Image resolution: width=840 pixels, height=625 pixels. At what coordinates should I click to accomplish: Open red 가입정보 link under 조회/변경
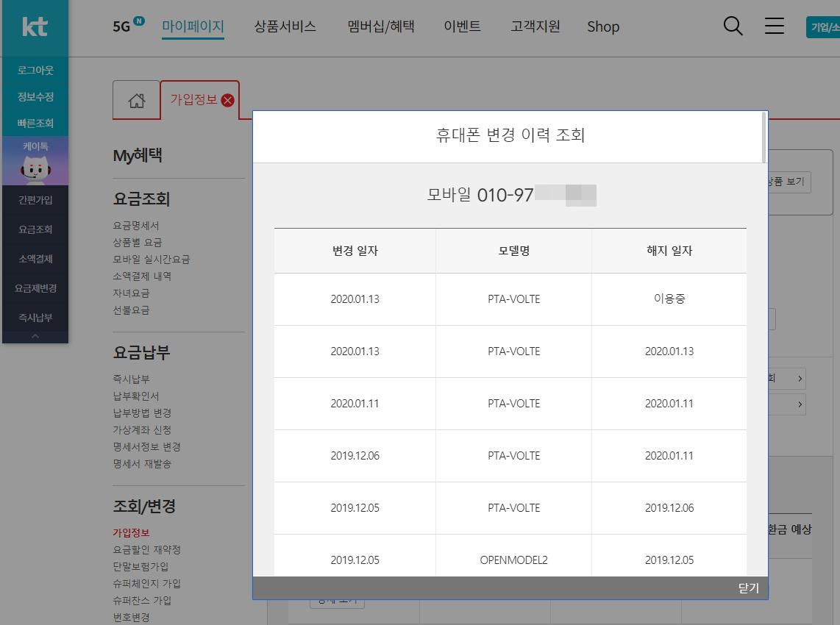[x=131, y=533]
